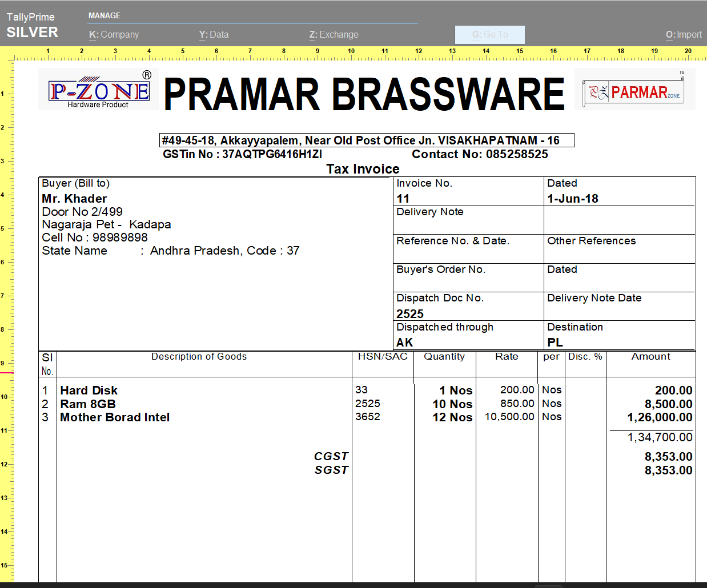Click the G: Go To button
Viewport: 707px width, 588px height.
click(x=490, y=35)
